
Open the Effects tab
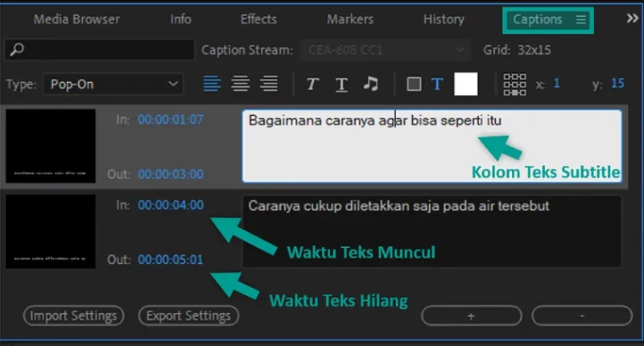pyautogui.click(x=258, y=19)
